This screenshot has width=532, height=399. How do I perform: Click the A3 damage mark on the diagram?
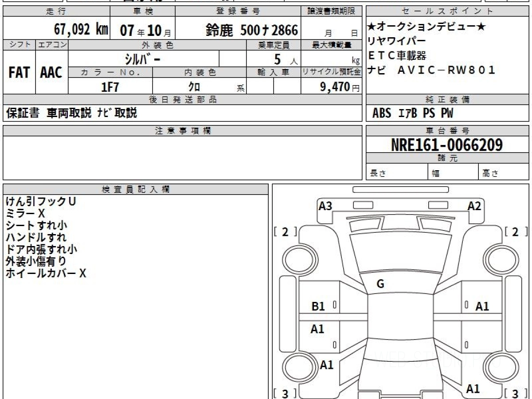point(325,206)
